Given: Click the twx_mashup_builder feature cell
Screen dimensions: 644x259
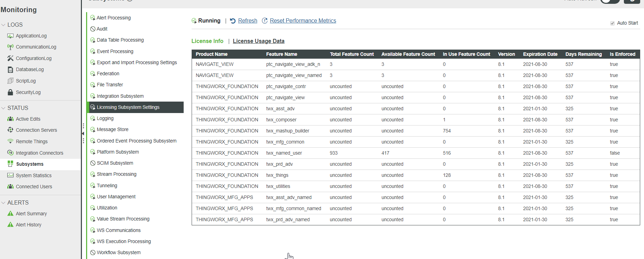Looking at the screenshot, I should tap(287, 131).
